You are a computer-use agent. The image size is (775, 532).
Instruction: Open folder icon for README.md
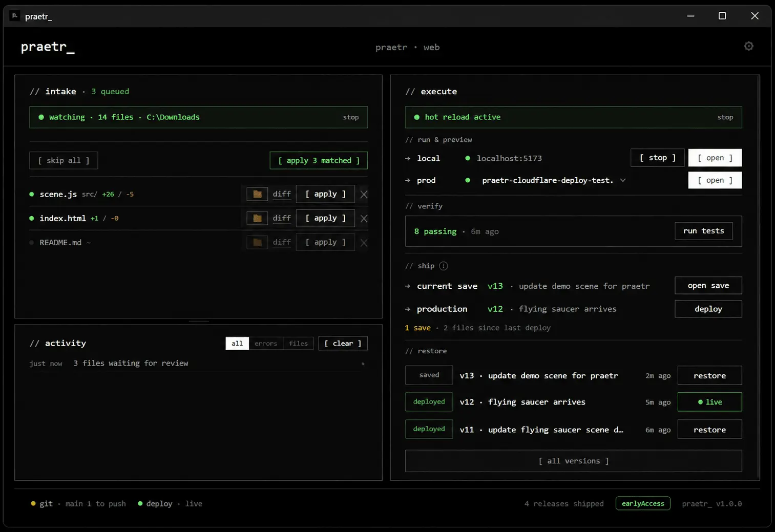pos(257,242)
